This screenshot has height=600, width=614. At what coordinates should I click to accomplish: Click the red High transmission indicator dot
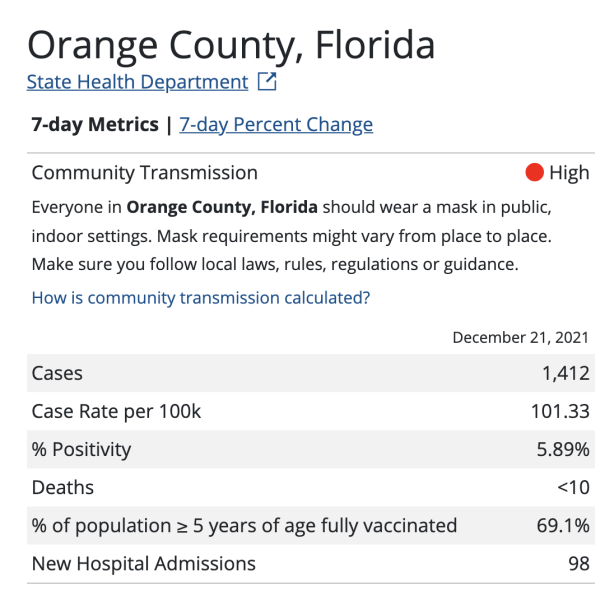pos(534,173)
